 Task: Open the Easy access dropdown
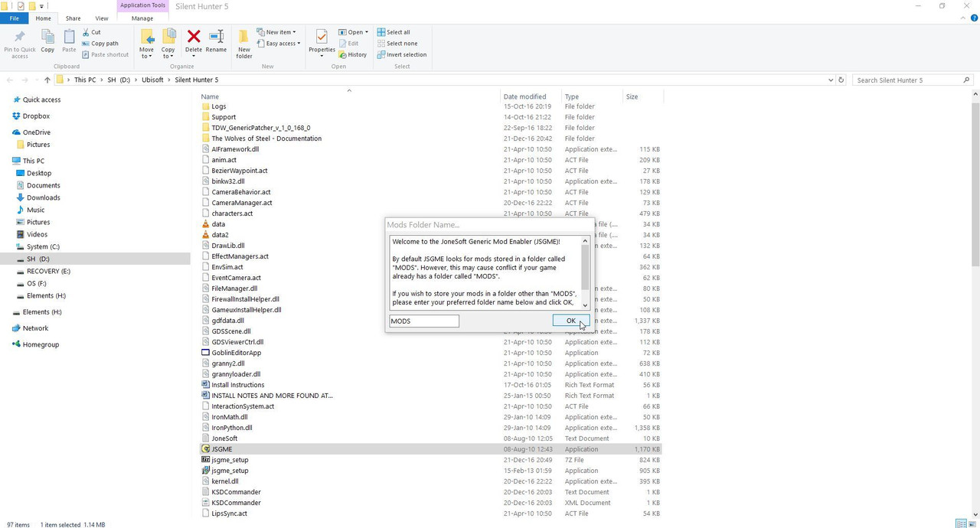pyautogui.click(x=278, y=44)
